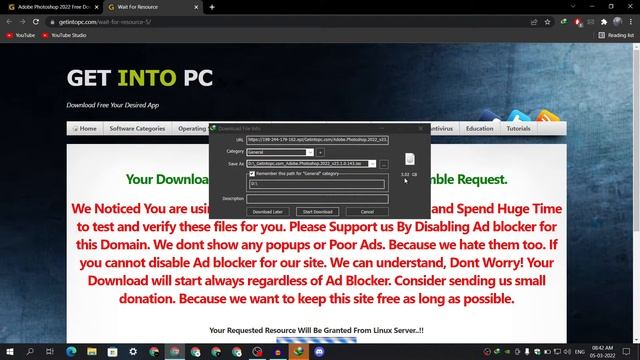Open the Category dropdown showing General
Image resolution: width=640 pixels, height=360 pixels.
310,152
